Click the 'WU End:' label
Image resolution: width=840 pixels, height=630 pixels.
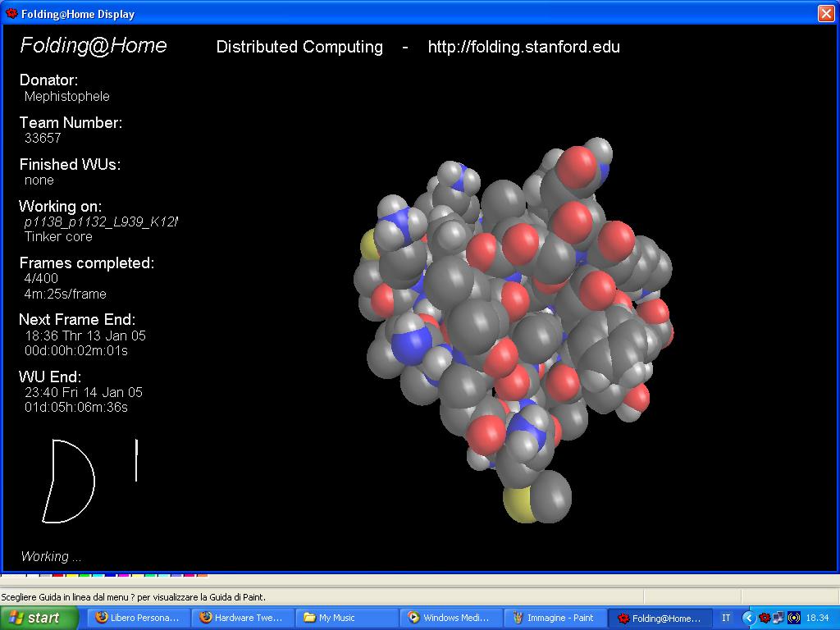pos(50,377)
